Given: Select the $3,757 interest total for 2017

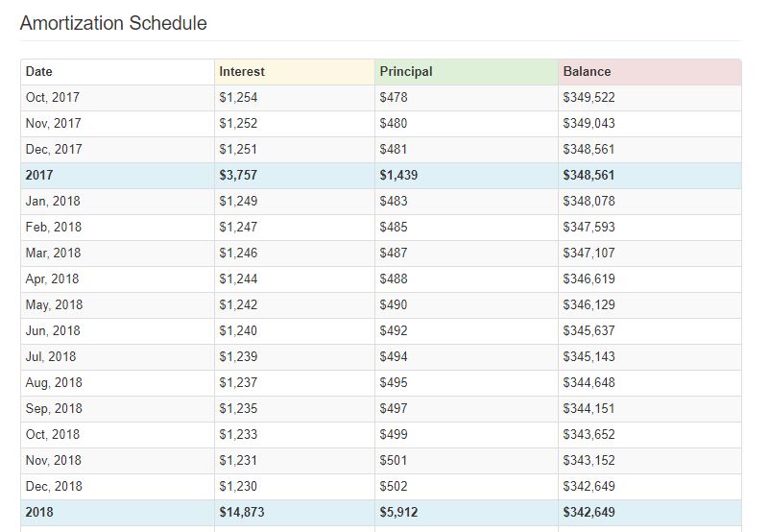Looking at the screenshot, I should (238, 175).
